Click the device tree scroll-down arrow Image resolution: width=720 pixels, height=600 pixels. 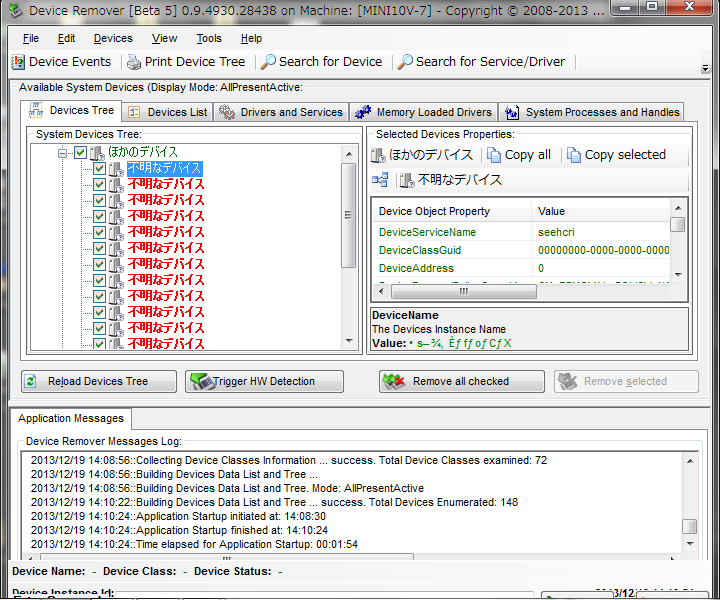[349, 341]
